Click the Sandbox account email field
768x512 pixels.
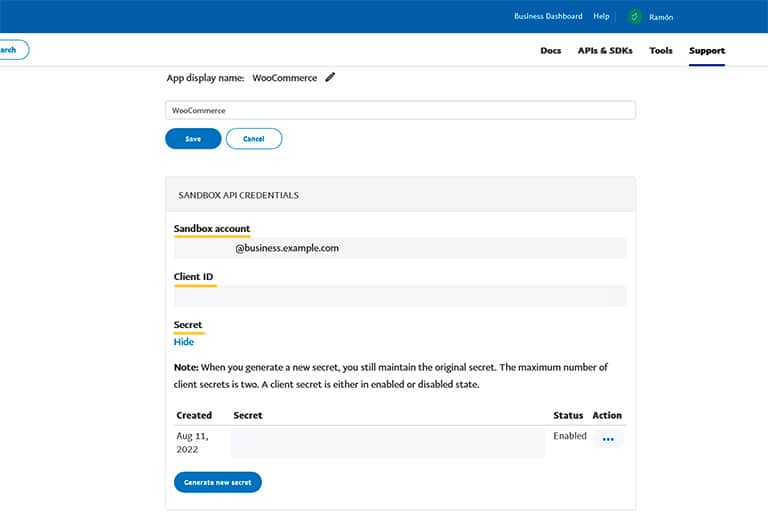(400, 248)
